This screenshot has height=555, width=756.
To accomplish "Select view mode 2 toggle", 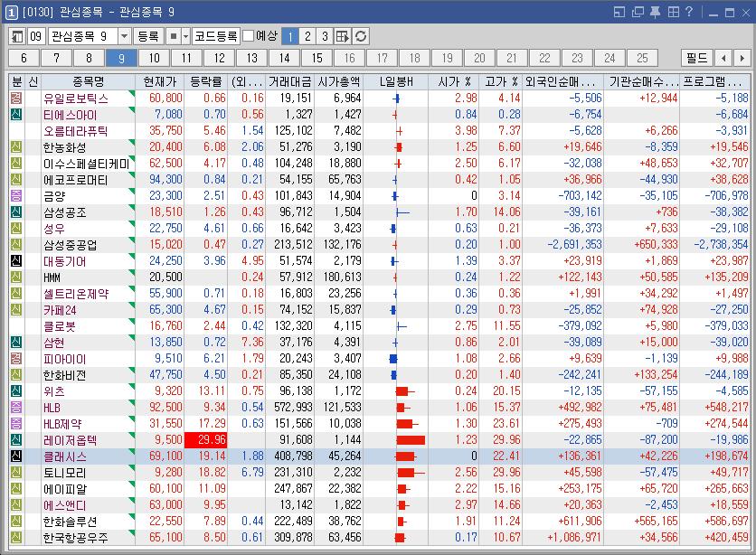I will tap(307, 37).
